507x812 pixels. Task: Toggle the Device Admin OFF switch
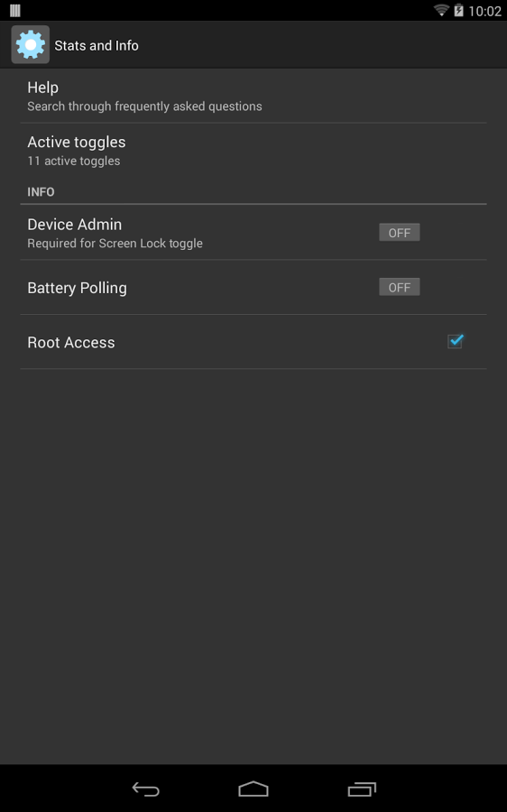pyautogui.click(x=400, y=233)
